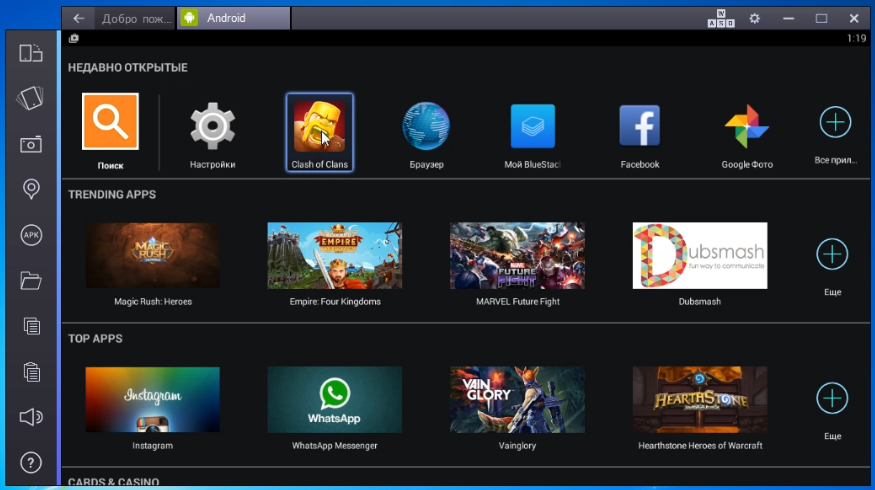Click the notification icon in Android status bar
Viewport: 875px width, 490px height.
[x=74, y=39]
